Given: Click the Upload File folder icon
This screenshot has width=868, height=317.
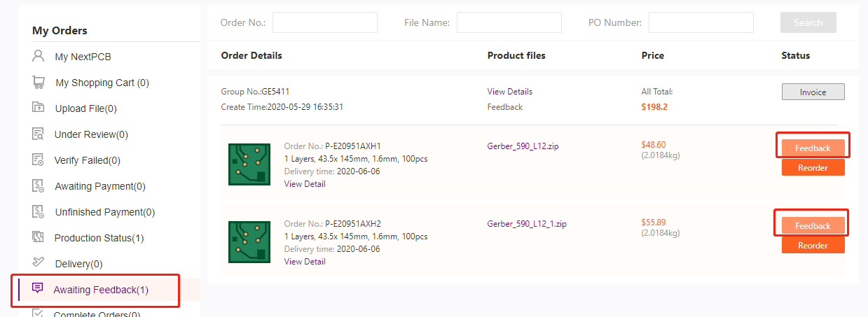Looking at the screenshot, I should click(x=39, y=108).
